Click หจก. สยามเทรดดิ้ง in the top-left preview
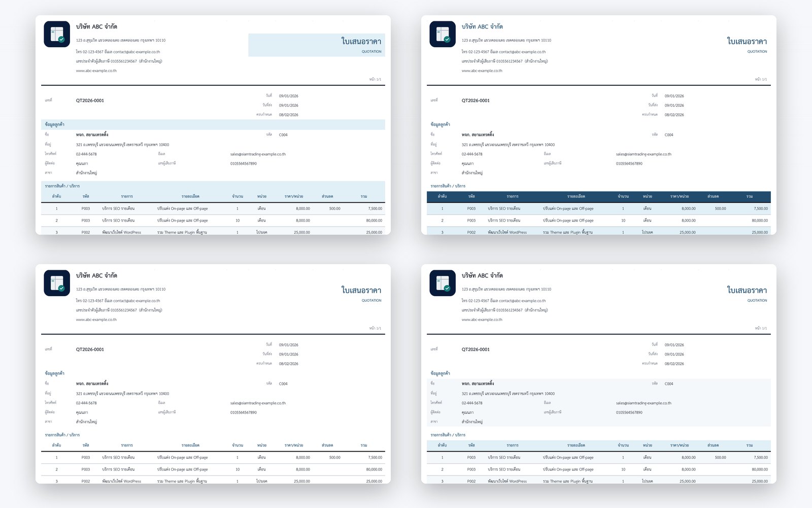This screenshot has width=812, height=508. point(92,135)
